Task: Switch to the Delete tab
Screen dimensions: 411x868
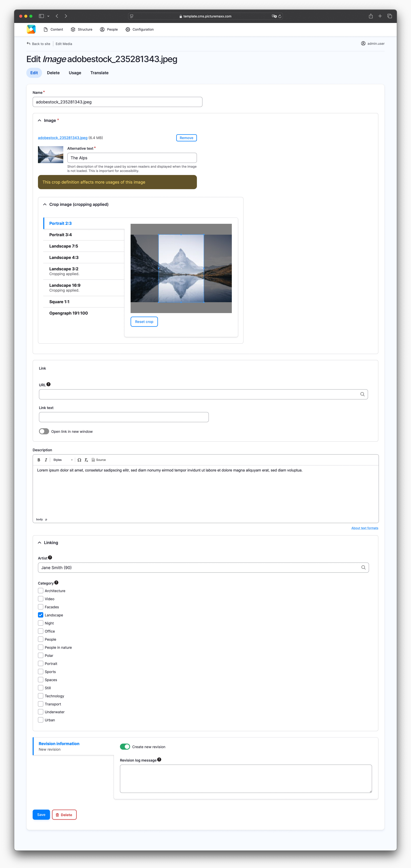Action: point(53,73)
